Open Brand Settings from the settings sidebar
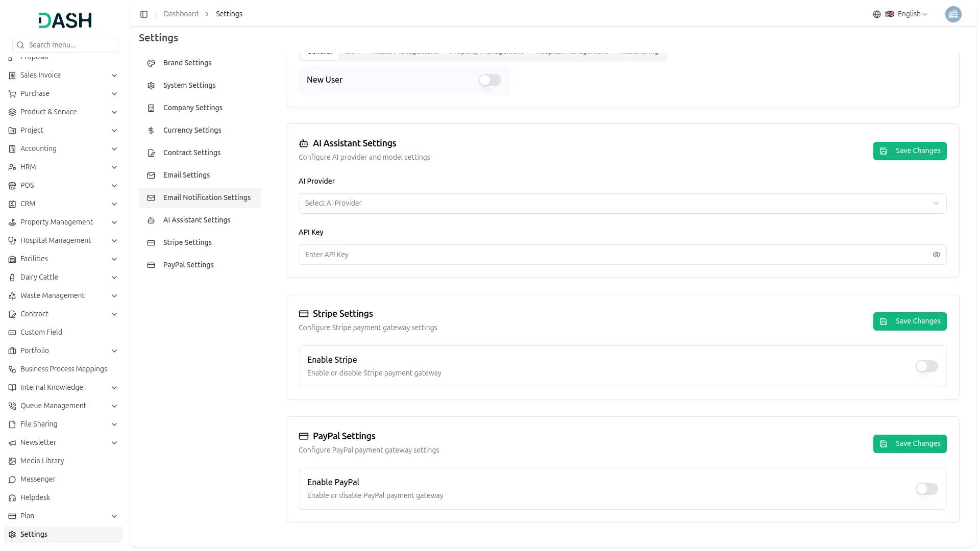 click(187, 62)
